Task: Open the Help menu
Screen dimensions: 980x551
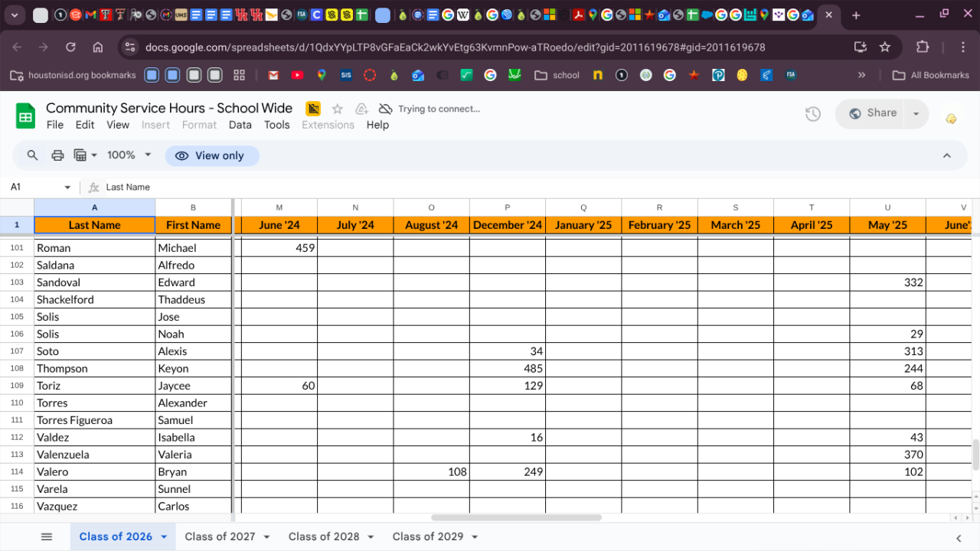Action: tap(377, 125)
